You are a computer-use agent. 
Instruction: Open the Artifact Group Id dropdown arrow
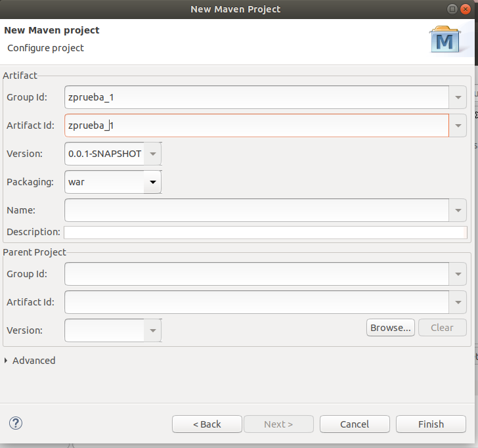point(458,97)
